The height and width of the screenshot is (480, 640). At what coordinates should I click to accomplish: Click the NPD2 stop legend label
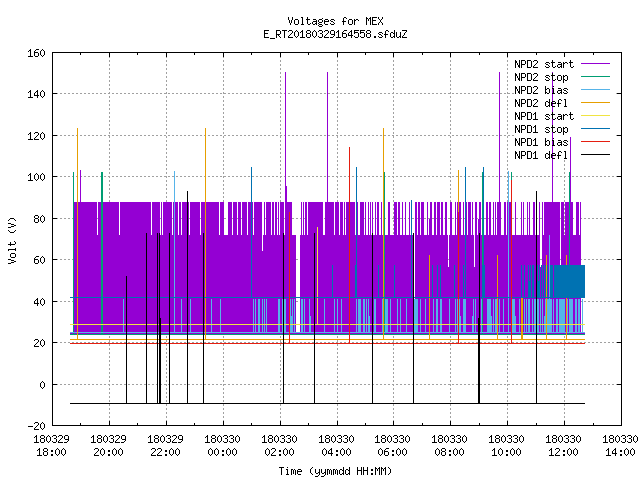541,77
